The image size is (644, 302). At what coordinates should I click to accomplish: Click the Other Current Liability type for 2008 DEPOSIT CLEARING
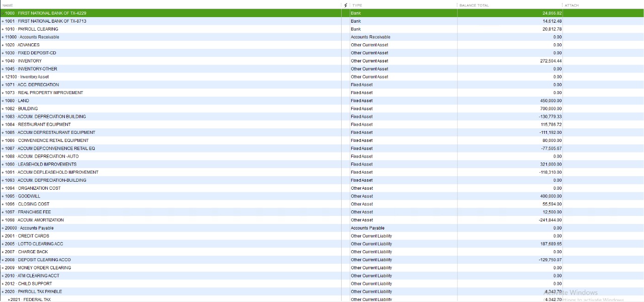[371, 260]
